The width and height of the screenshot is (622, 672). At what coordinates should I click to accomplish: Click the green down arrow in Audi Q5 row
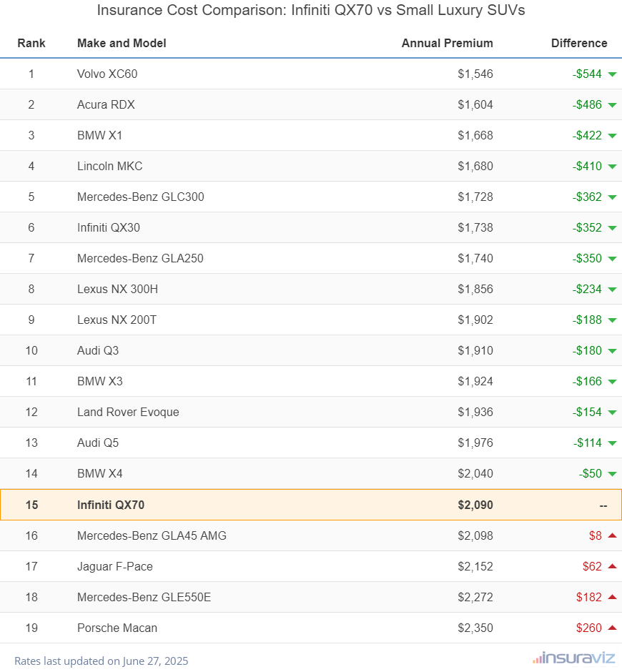(x=612, y=443)
